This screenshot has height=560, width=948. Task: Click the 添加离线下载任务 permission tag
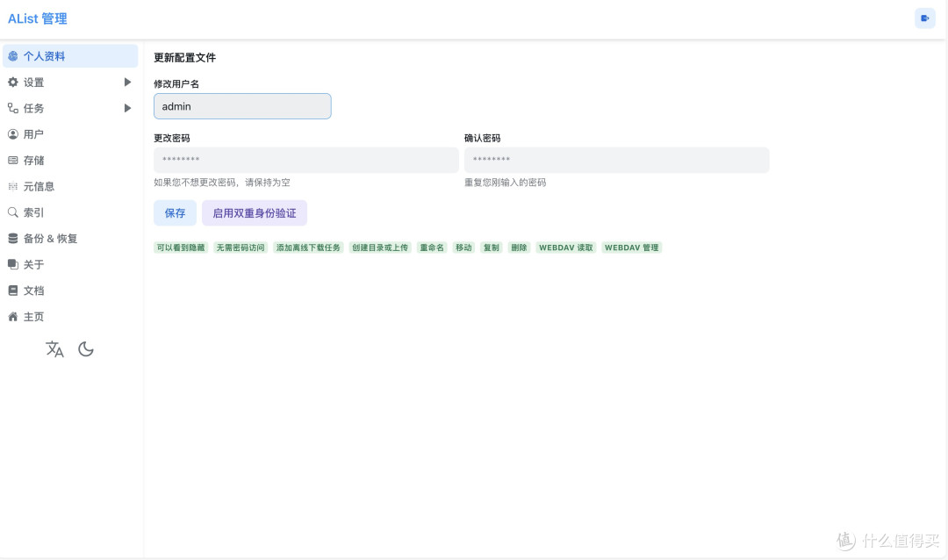(x=308, y=248)
